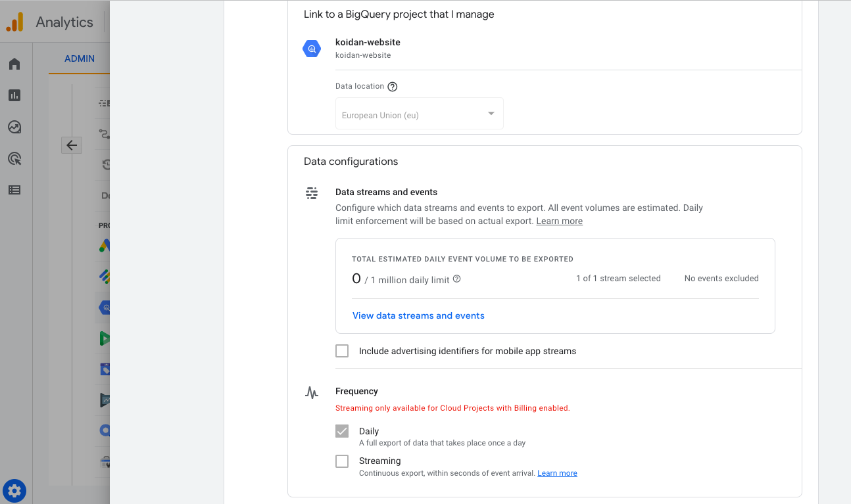The width and height of the screenshot is (851, 504).
Task: Toggle the Daily export checkbox
Action: coord(342,431)
